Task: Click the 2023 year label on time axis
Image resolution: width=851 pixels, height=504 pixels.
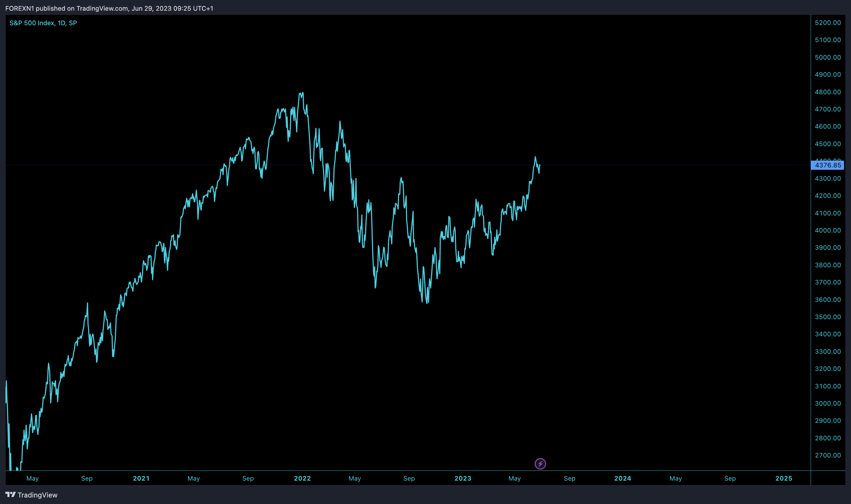Action: click(x=463, y=478)
